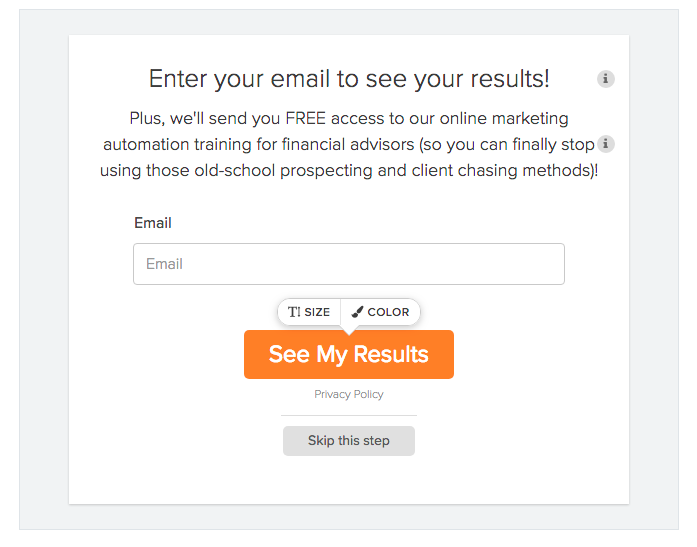Image resolution: width=697 pixels, height=547 pixels.
Task: Focus the Email input field
Action: tap(349, 264)
